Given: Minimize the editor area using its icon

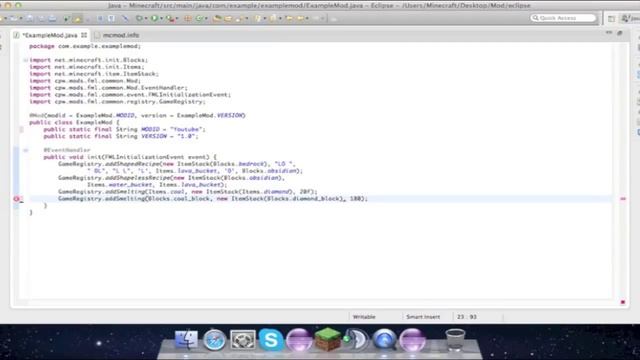Looking at the screenshot, I should [609, 33].
